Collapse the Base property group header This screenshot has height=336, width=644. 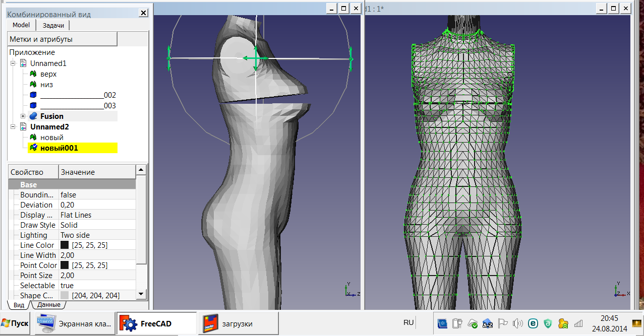[72, 184]
